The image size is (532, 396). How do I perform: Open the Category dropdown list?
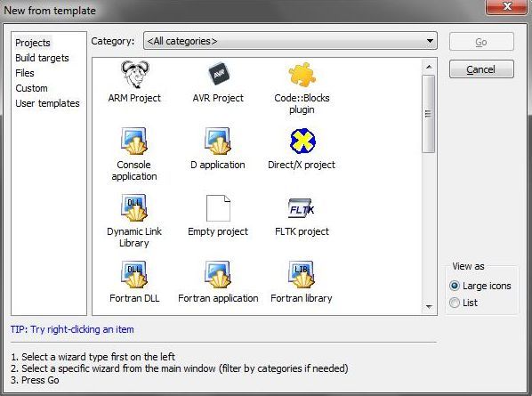(290, 41)
